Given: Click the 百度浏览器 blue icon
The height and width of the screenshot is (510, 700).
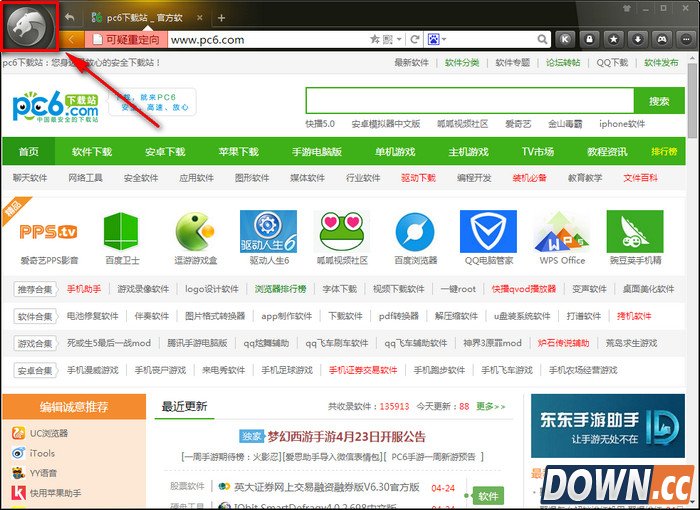Looking at the screenshot, I should coord(415,232).
